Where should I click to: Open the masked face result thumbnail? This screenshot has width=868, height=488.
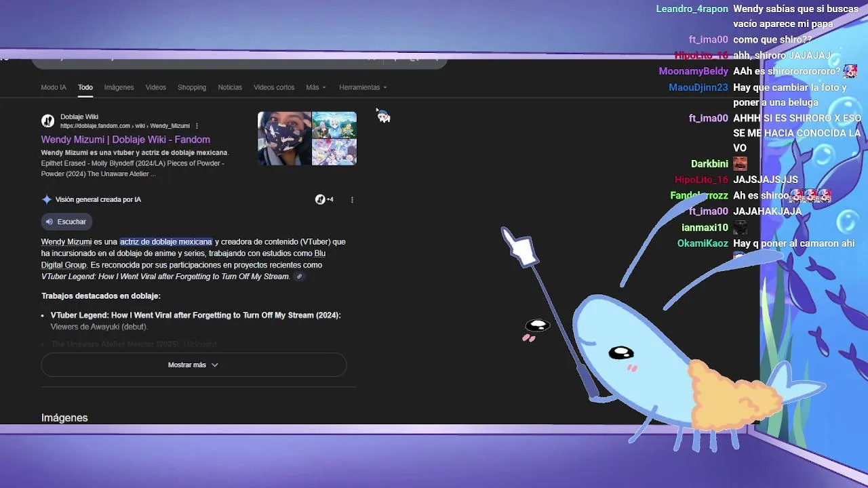tap(284, 138)
